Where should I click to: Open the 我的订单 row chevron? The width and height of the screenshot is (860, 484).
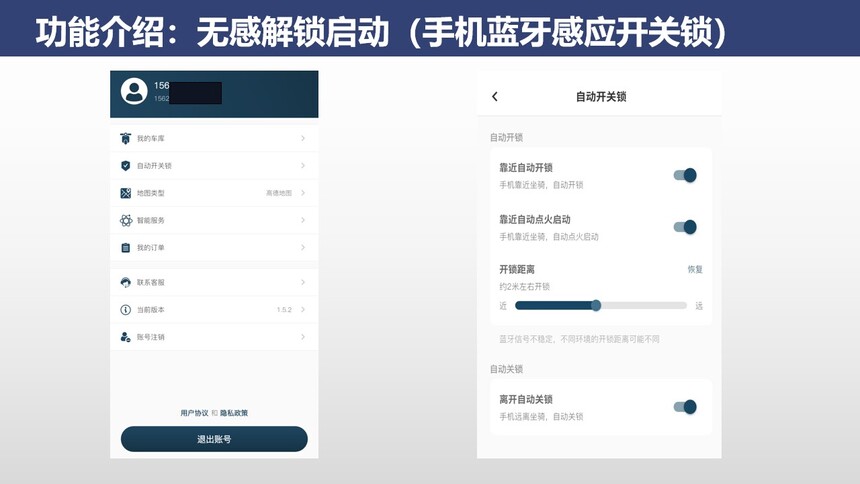303,248
